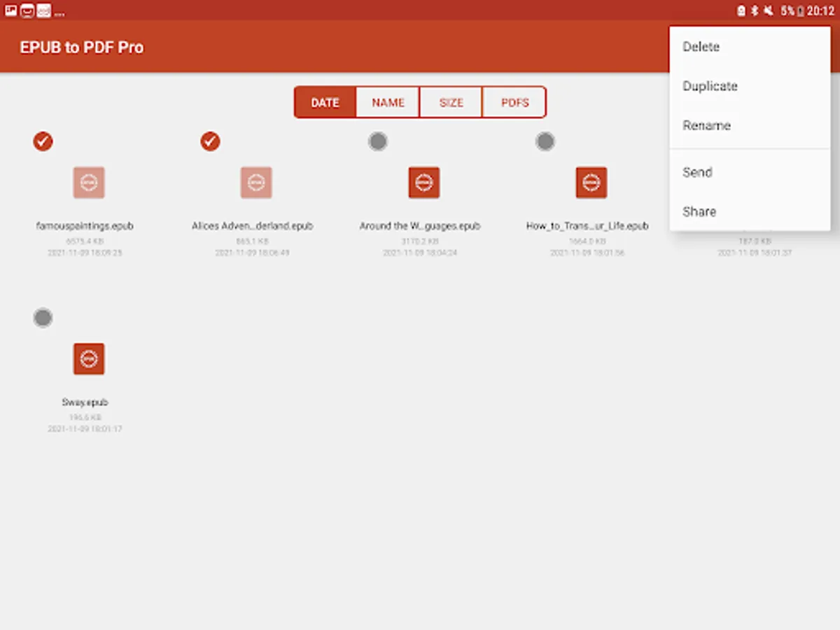Tap the battery icon in status bar

click(800, 10)
